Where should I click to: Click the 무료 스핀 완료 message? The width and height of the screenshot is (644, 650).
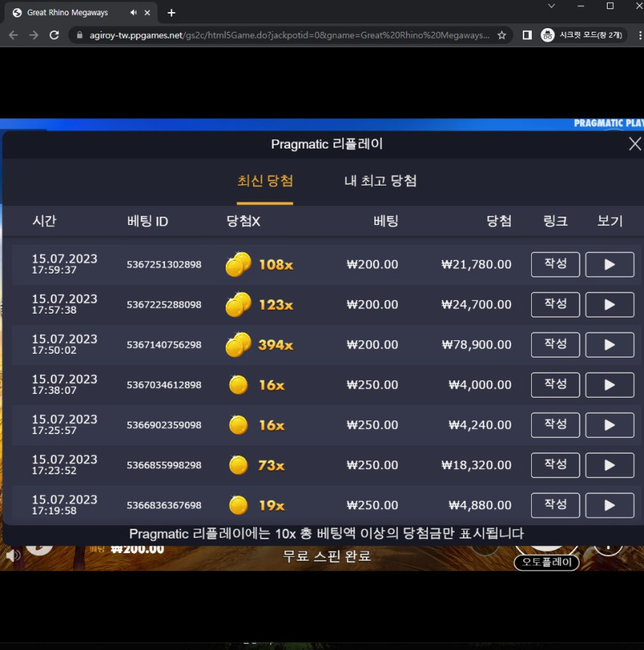click(327, 556)
